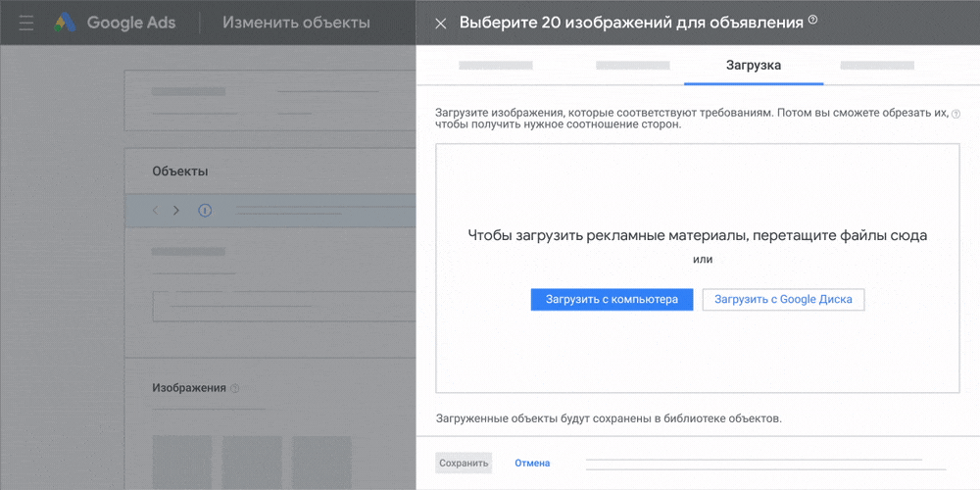
Task: Click the 'или' separator text
Action: (703, 260)
